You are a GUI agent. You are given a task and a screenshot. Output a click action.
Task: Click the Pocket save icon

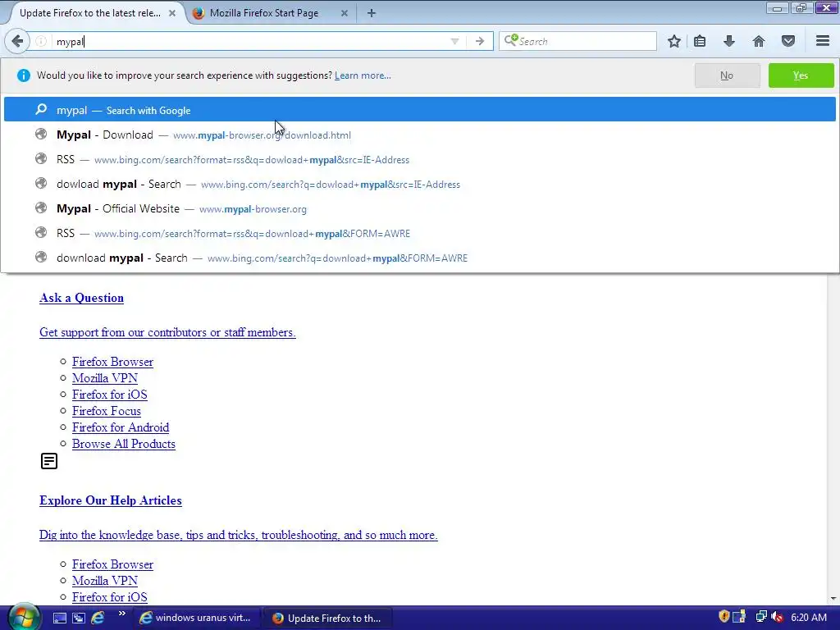pos(788,41)
